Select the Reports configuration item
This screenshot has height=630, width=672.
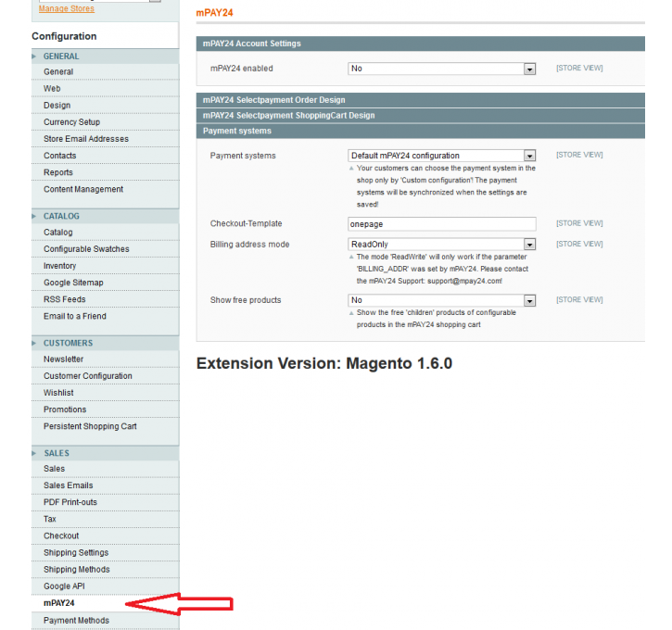[x=105, y=172]
